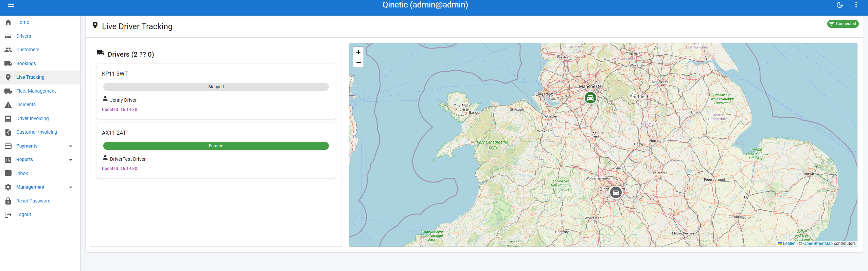Screen dimensions: 868x271
Task: Click the Incidents warning triangle icon
Action: pos(8,105)
